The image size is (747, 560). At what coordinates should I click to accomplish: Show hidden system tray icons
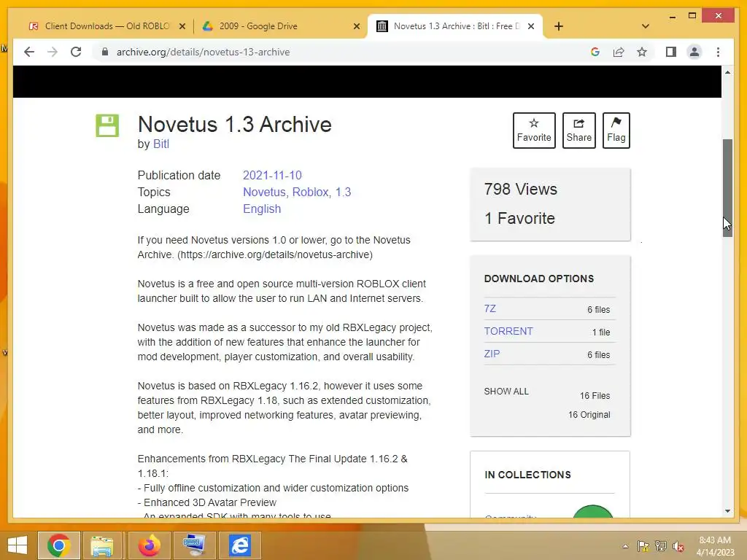625,546
